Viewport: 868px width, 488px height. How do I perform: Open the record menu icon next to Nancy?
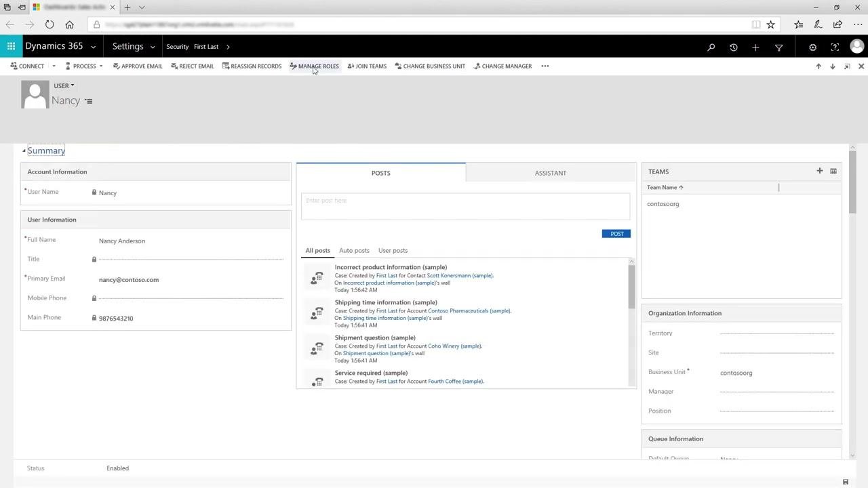point(88,101)
